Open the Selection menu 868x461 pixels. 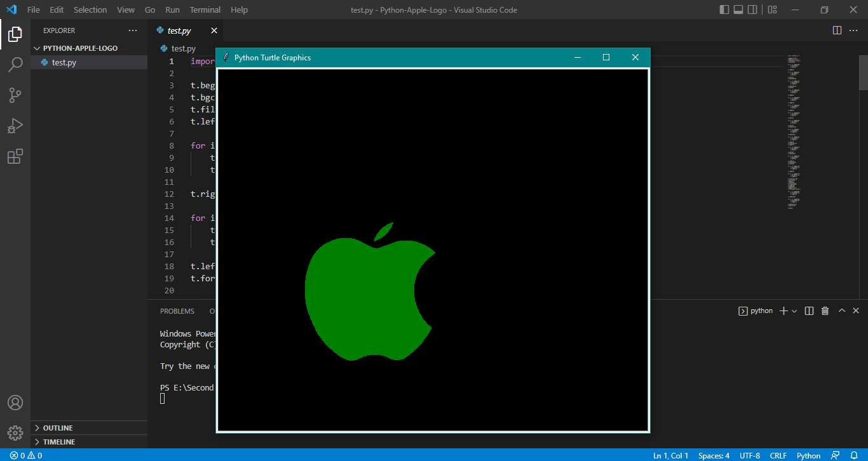[90, 10]
